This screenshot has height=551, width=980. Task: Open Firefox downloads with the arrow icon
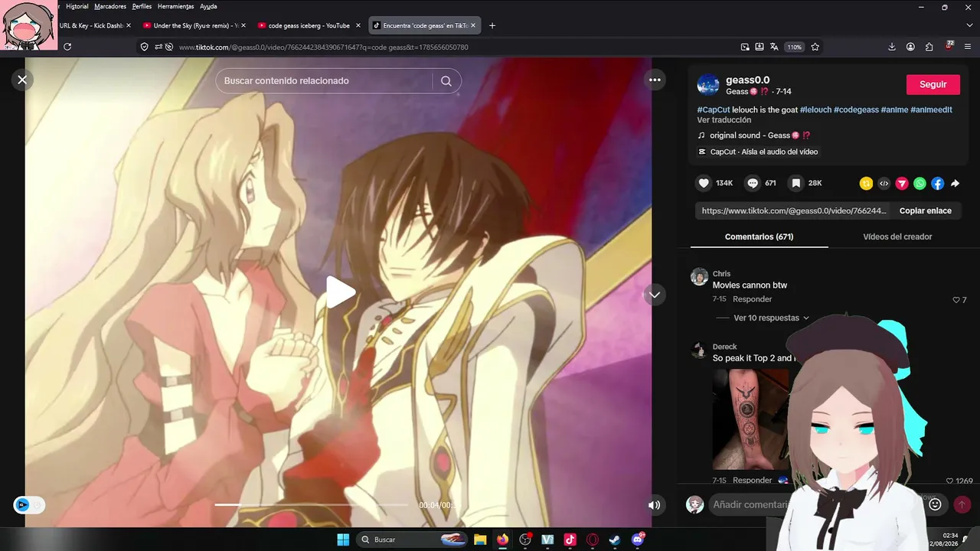coord(892,47)
